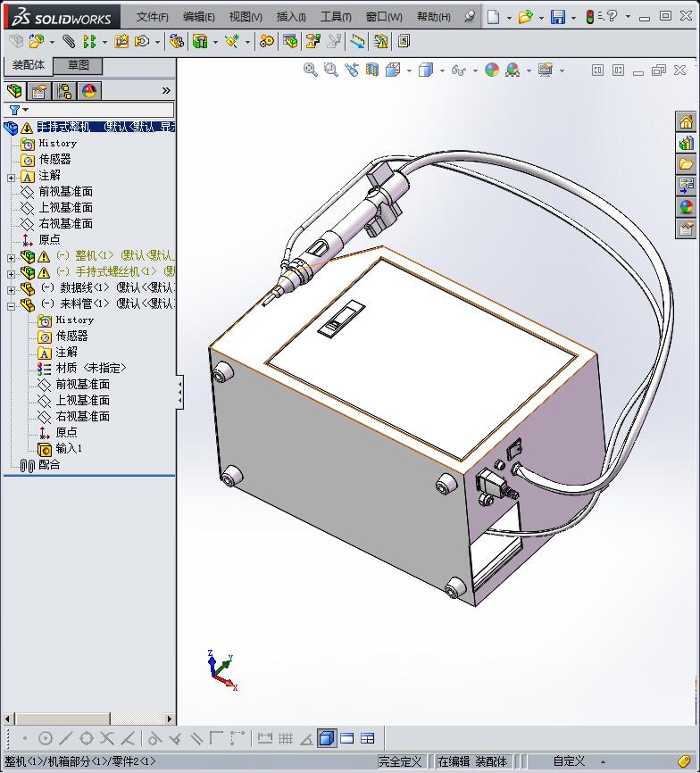Toggle the point snap in sketch toolbar
The height and width of the screenshot is (773, 700).
coord(25,738)
